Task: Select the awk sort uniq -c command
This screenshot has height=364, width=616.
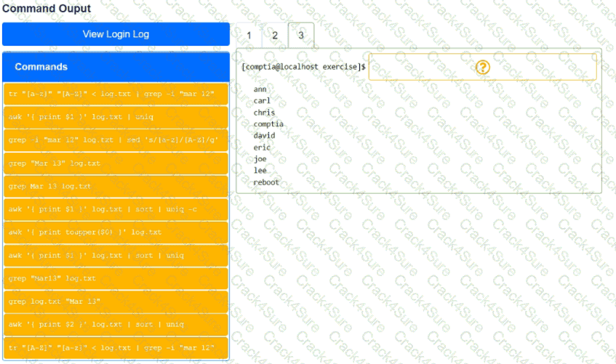Action: pyautogui.click(x=116, y=209)
